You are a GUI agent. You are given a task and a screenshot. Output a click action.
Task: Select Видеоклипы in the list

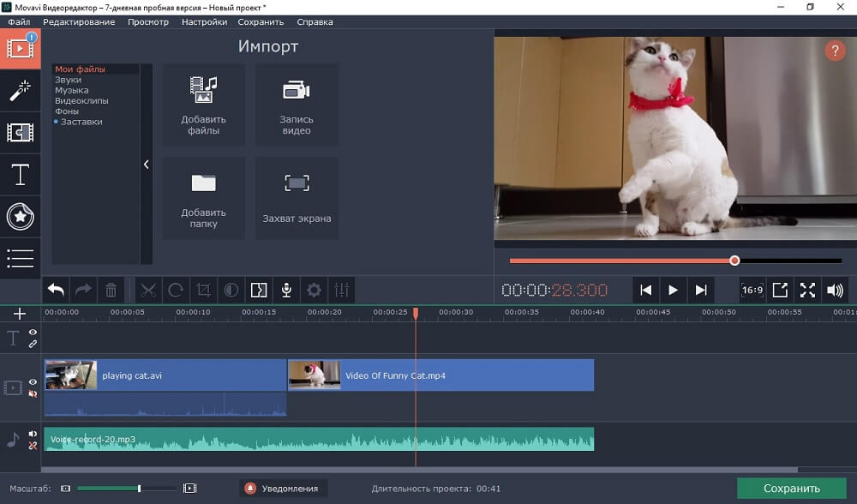pos(81,100)
